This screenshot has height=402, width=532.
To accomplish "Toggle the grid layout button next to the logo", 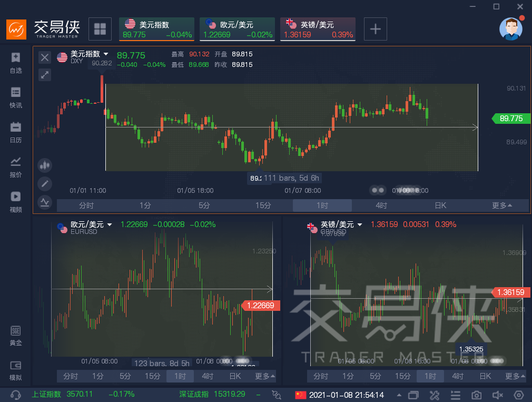I will click(100, 28).
